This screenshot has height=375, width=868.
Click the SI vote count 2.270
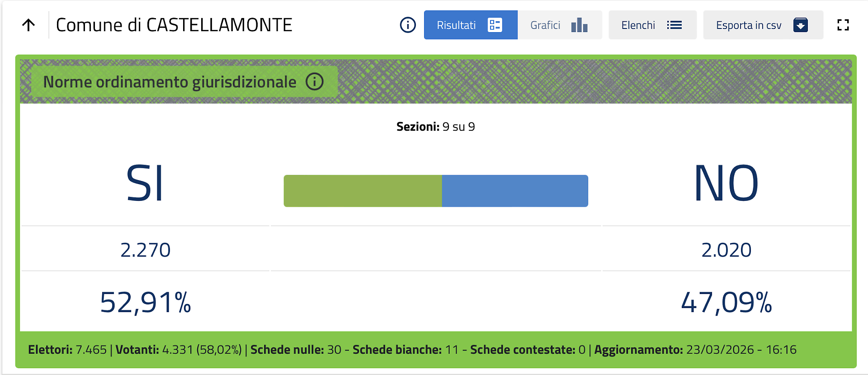click(145, 250)
